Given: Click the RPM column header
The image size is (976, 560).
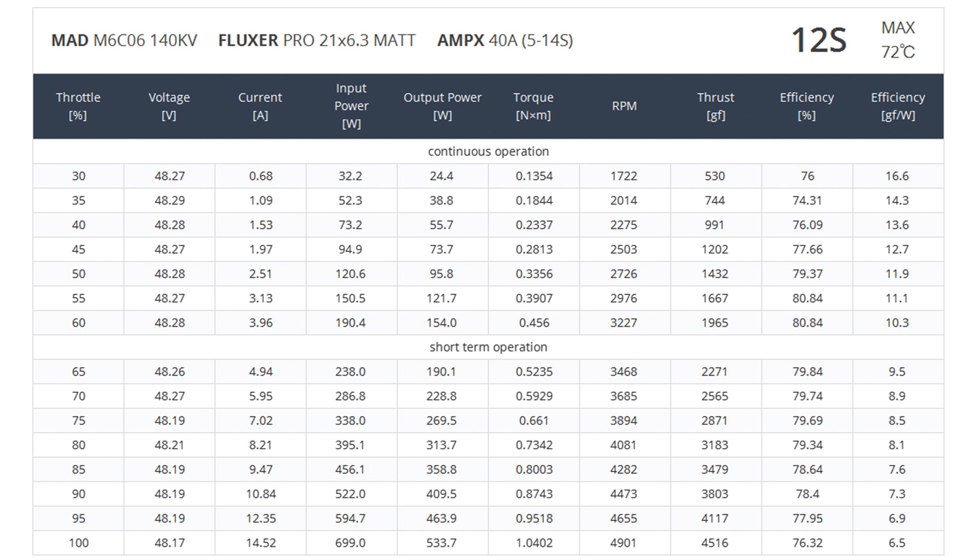Looking at the screenshot, I should tap(624, 106).
